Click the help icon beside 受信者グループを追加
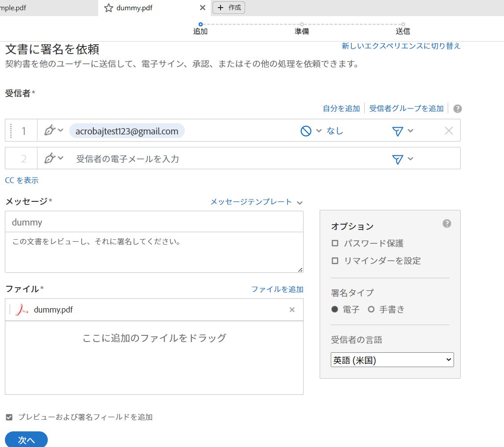504x447 pixels. 457,108
